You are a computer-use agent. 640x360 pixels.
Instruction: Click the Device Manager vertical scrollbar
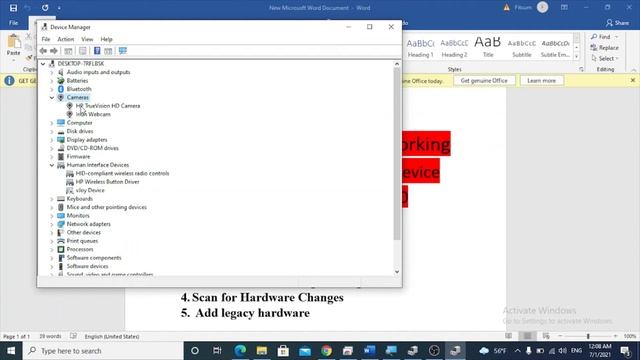pyautogui.click(x=397, y=154)
